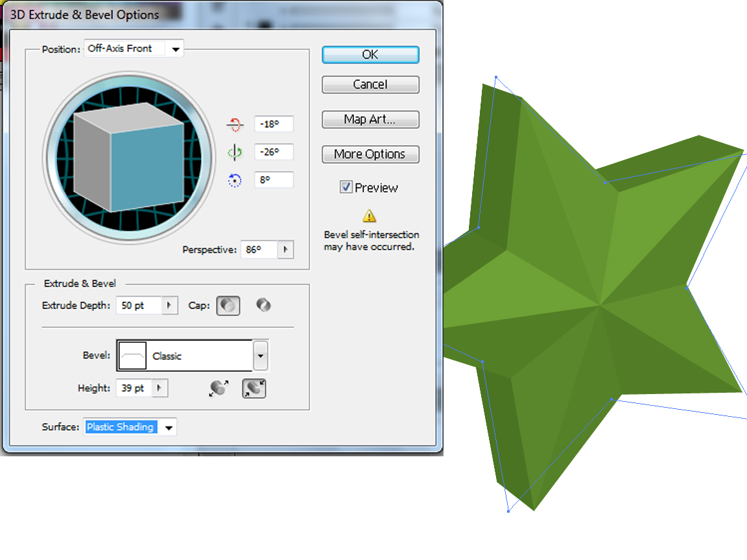747x560 pixels.
Task: Expand the Bevel Classic dropdown
Action: (x=260, y=355)
